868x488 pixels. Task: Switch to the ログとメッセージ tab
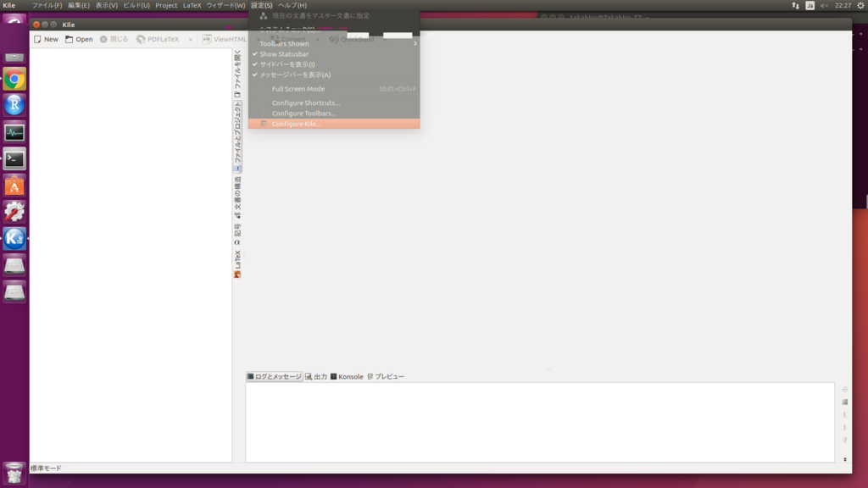(x=275, y=377)
